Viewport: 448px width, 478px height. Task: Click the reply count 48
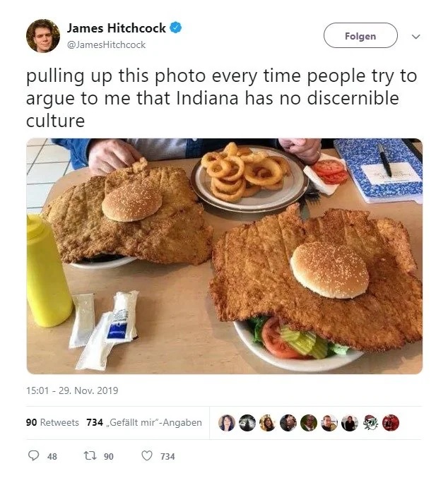click(52, 456)
